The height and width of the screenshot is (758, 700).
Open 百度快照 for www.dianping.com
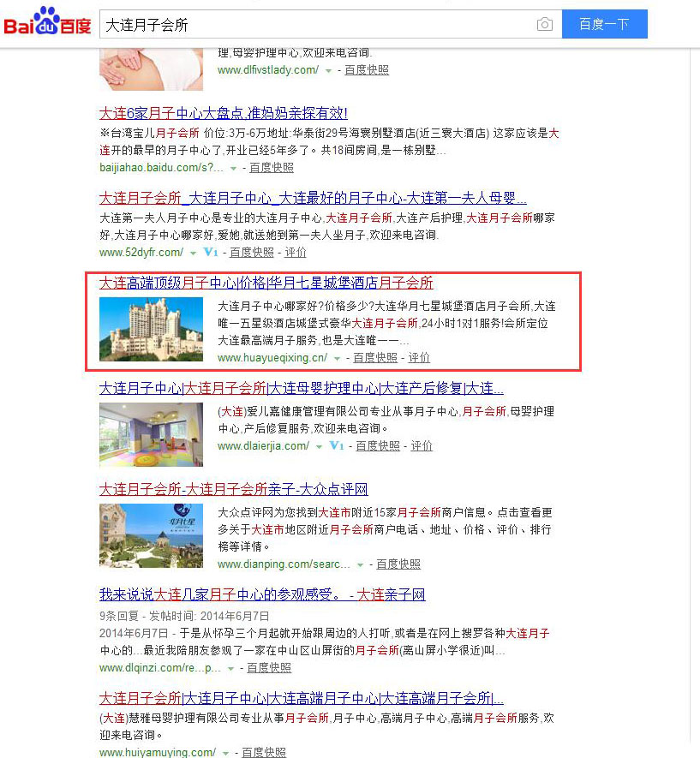click(398, 564)
